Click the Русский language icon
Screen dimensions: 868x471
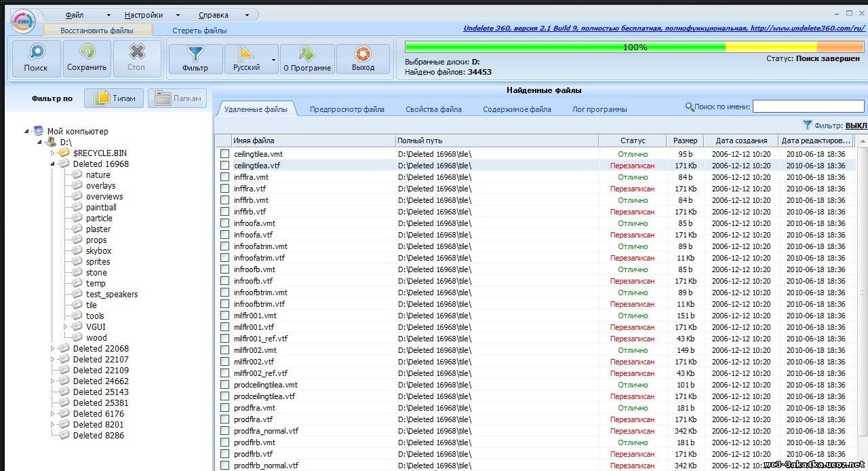246,58
